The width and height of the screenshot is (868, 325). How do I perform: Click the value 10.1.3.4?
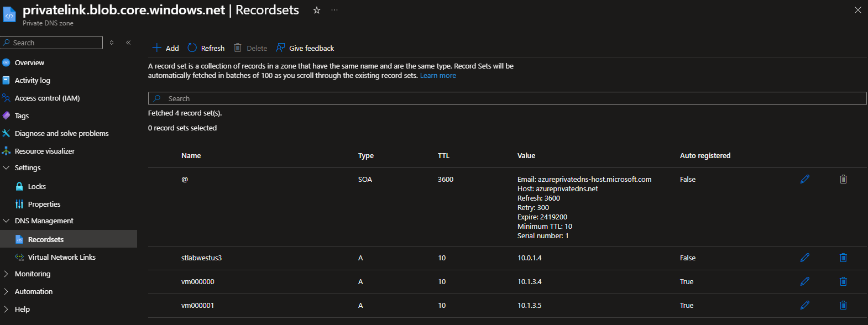click(x=530, y=281)
